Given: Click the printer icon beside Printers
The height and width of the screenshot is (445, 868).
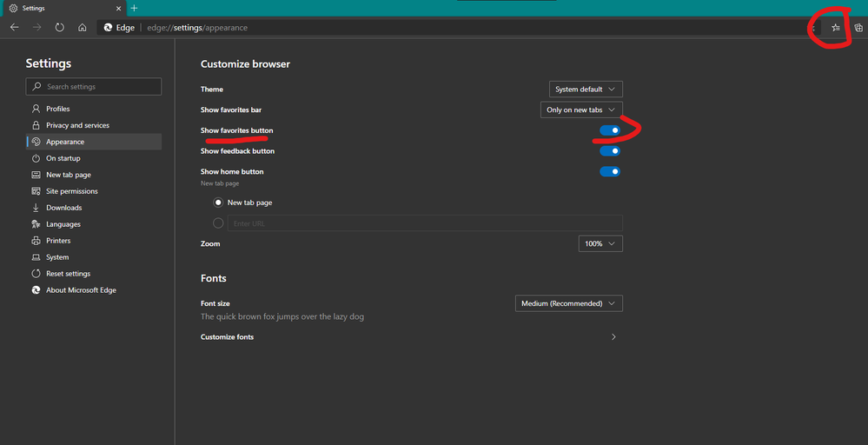Looking at the screenshot, I should [36, 241].
